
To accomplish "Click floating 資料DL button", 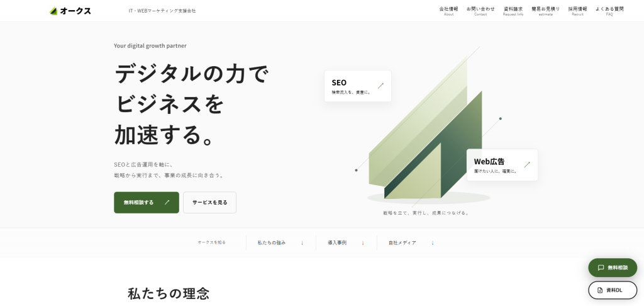I will [613, 290].
